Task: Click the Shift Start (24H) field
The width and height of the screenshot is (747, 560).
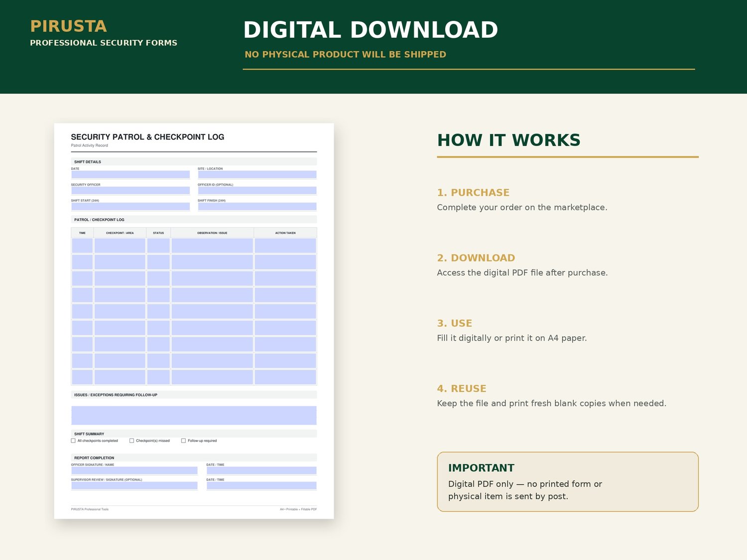Action: (130, 207)
